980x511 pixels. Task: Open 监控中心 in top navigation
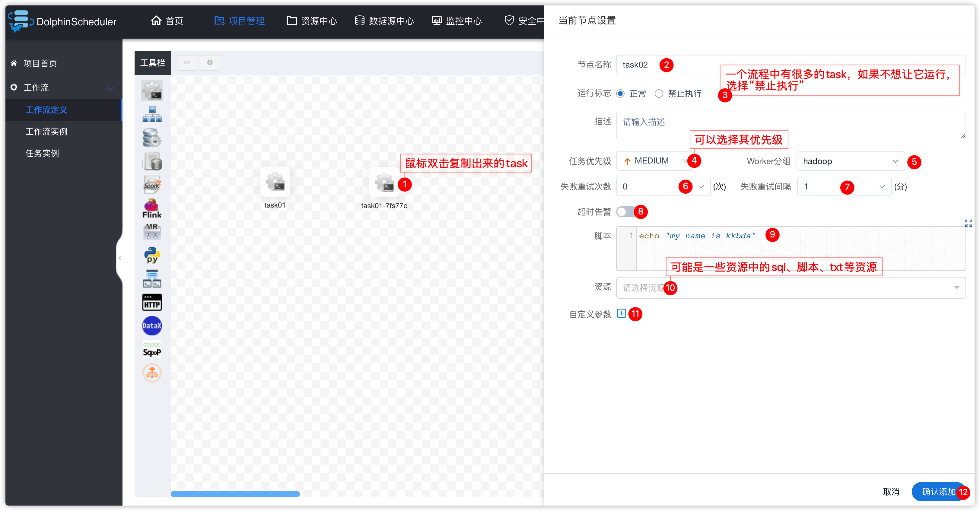click(x=457, y=21)
